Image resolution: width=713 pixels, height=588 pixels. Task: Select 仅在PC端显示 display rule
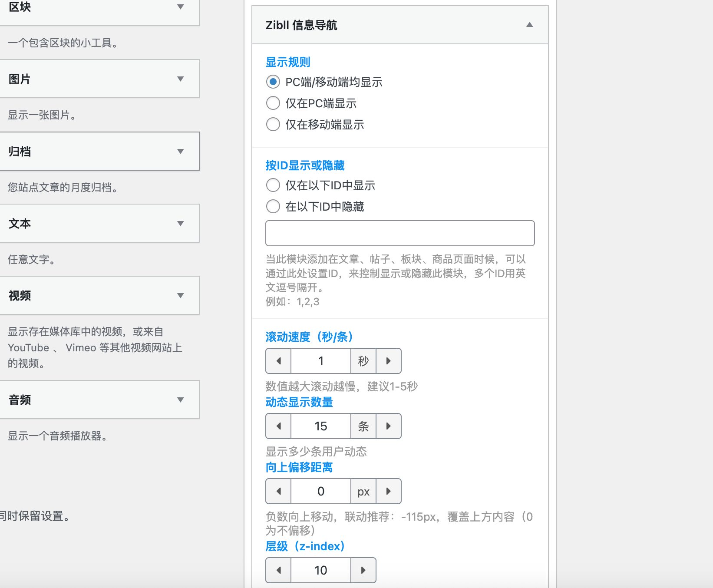(273, 103)
